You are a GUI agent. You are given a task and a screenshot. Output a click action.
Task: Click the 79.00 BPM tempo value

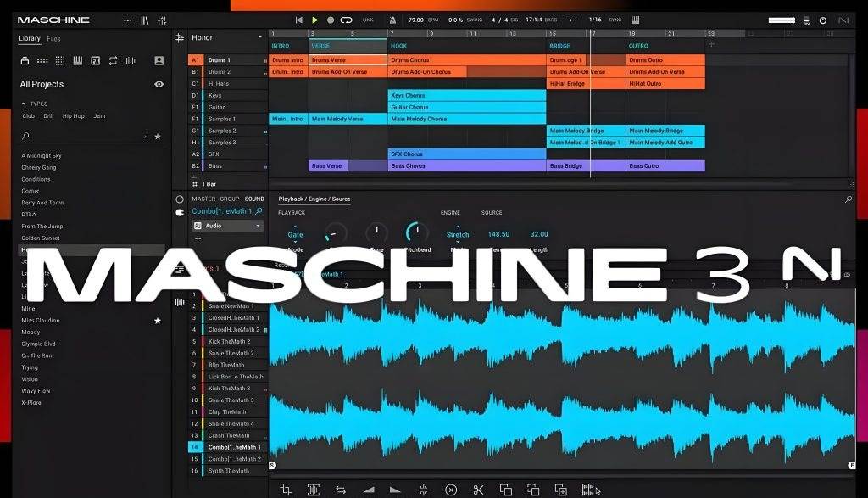[415, 20]
